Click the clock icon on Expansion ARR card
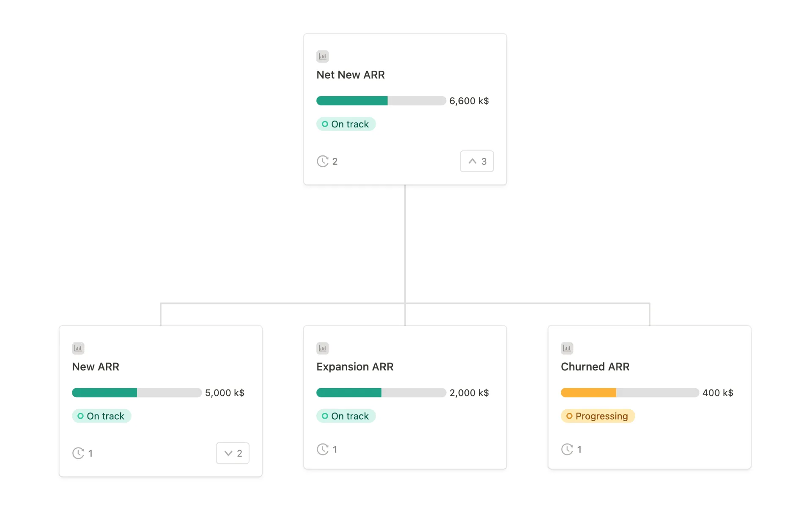Screen dimensions: 812x508 [323, 449]
